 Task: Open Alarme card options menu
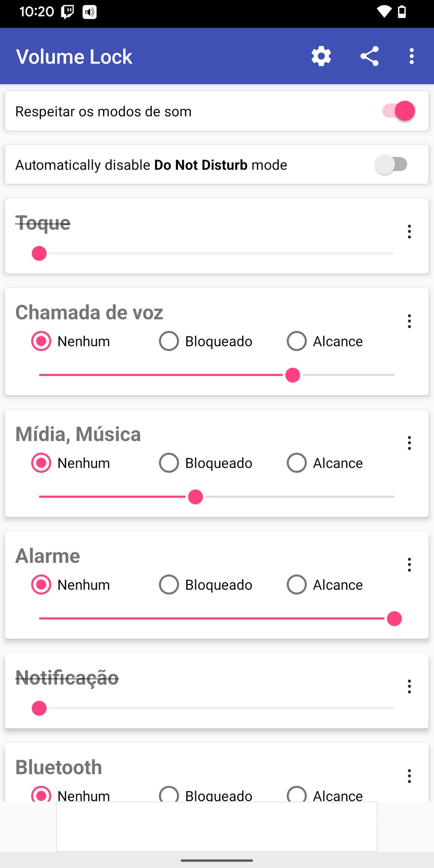point(409,565)
